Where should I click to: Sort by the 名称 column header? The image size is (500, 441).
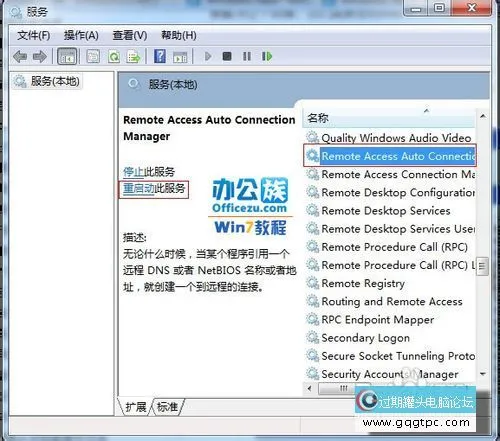tap(389, 118)
